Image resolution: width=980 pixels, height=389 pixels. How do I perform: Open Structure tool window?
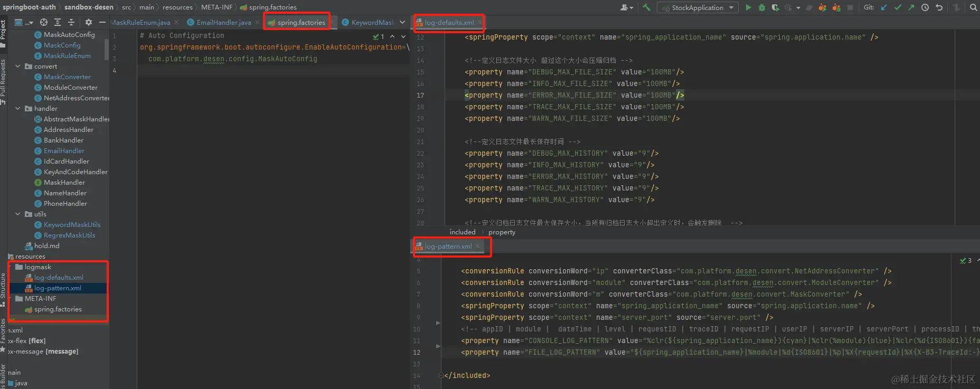point(3,289)
